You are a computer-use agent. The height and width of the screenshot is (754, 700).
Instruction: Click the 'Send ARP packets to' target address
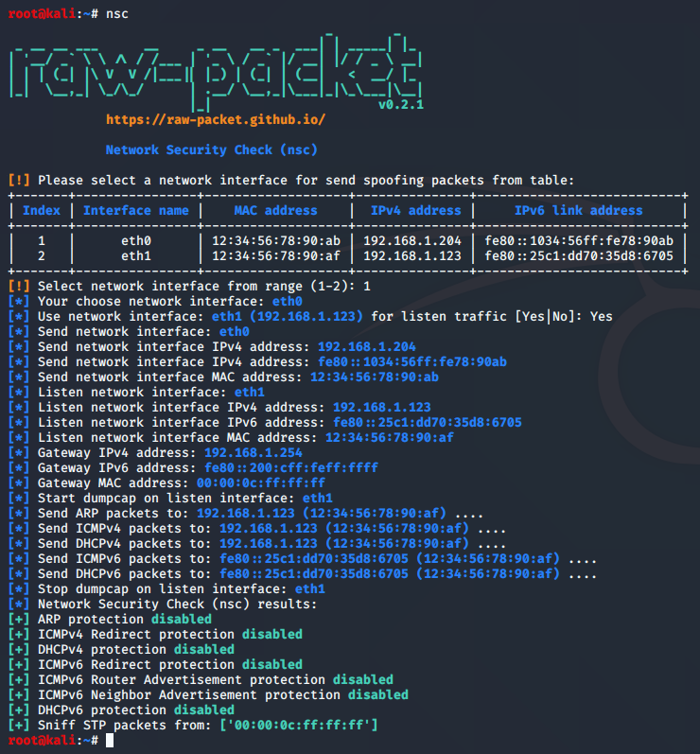tap(322, 514)
